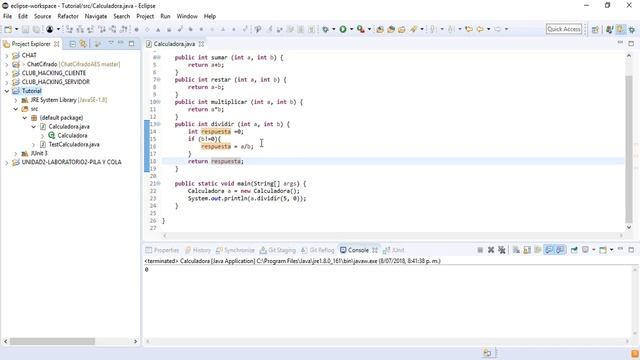This screenshot has width=640, height=360.
Task: Close the Calculadora.java editor tab
Action: 201,44
